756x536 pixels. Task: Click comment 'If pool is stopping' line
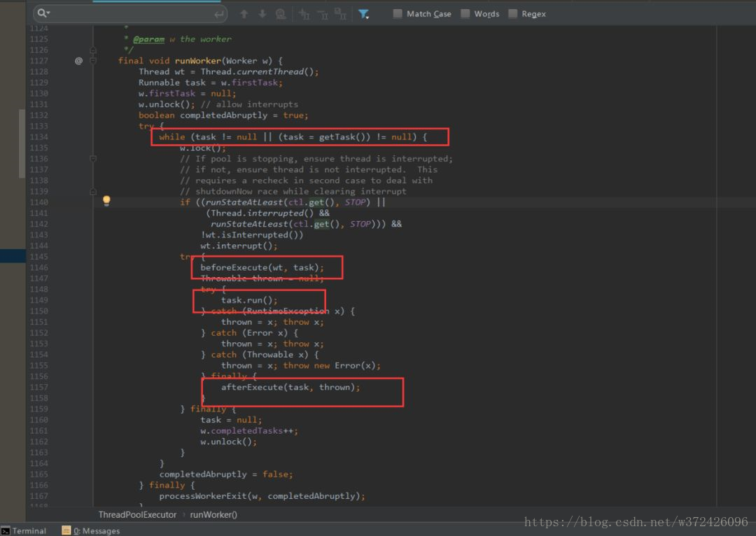click(316, 159)
